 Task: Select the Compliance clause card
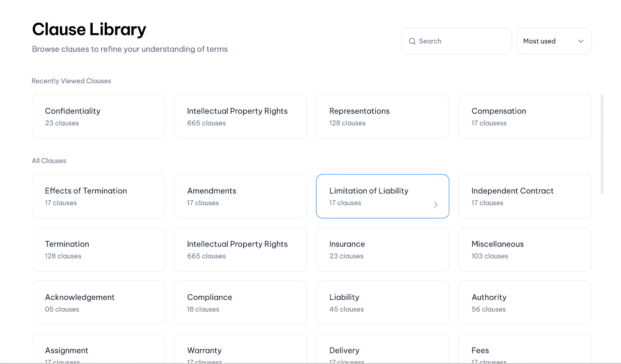[240, 303]
